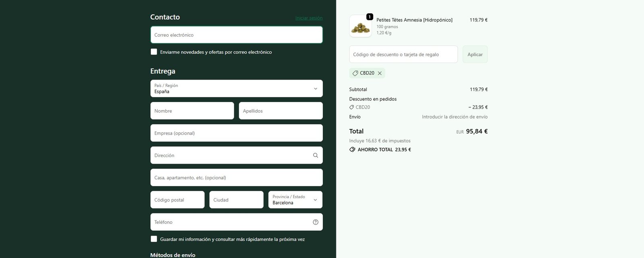This screenshot has height=258, width=644.
Task: Click the Aplicar discount button
Action: (x=475, y=54)
